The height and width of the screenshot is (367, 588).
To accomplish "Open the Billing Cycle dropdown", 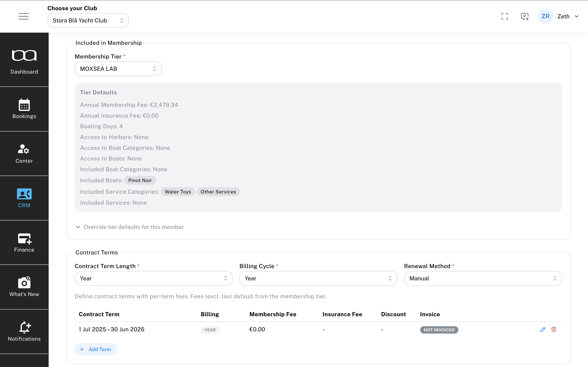I will tap(318, 278).
